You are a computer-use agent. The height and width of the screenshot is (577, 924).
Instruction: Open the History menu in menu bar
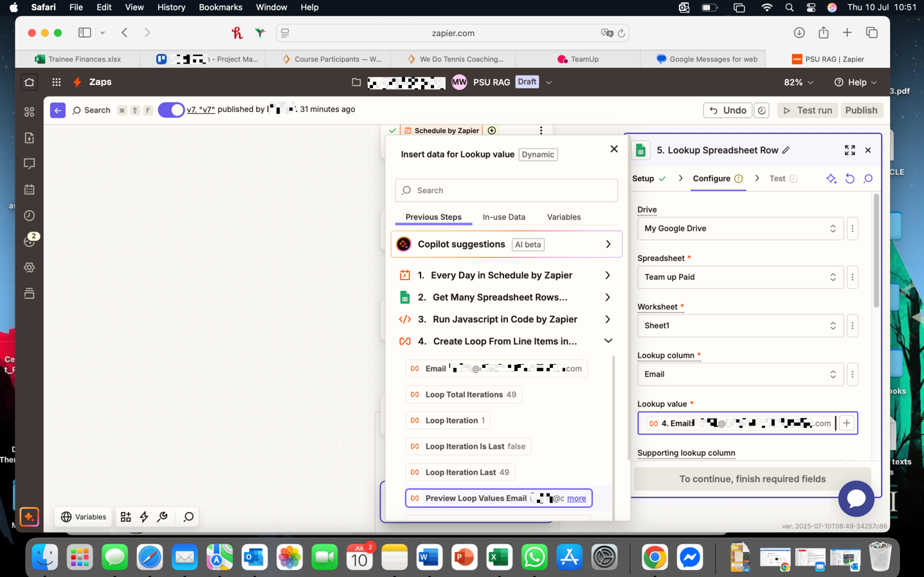tap(171, 7)
